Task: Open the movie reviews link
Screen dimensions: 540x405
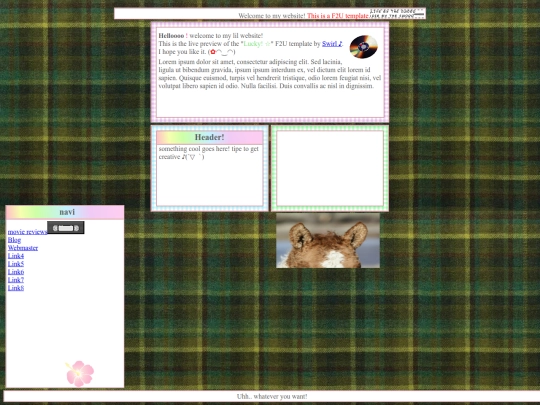Action: click(27, 232)
